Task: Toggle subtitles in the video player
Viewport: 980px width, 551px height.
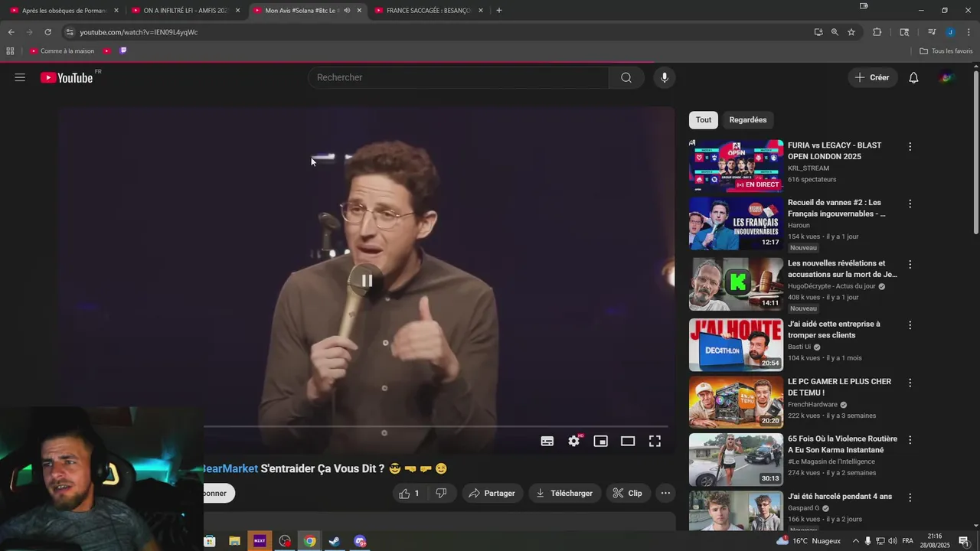Action: click(x=547, y=441)
